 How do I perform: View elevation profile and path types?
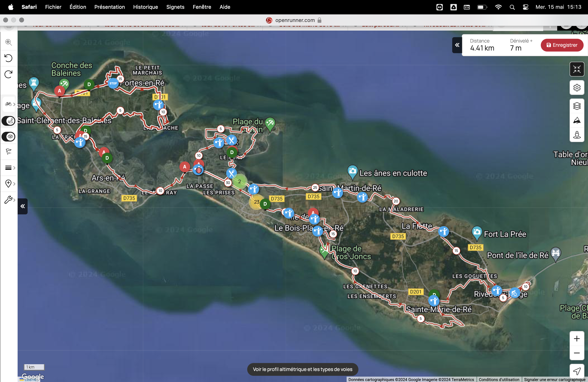[302, 369]
